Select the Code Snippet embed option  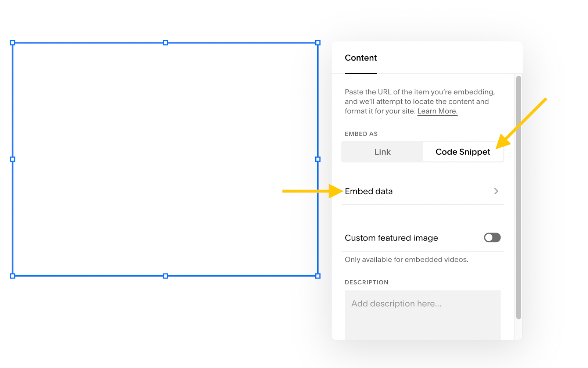(463, 152)
